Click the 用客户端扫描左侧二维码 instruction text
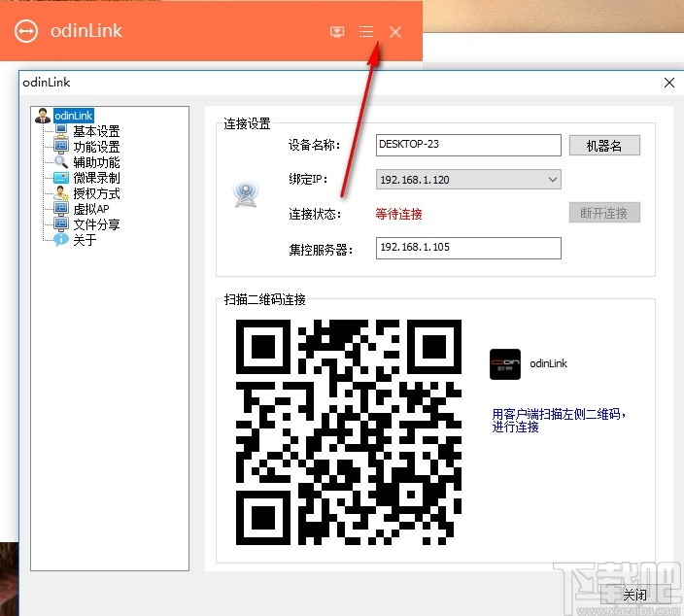This screenshot has height=616, width=684. (x=560, y=420)
